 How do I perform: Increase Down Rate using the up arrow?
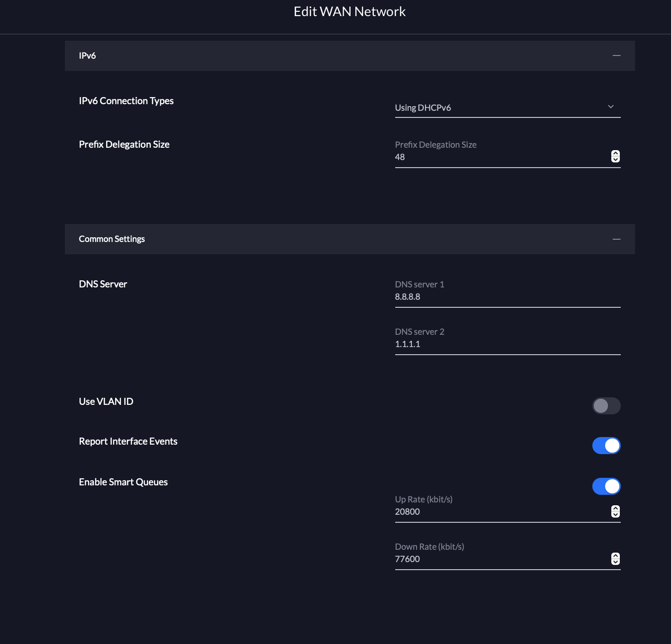pyautogui.click(x=616, y=556)
